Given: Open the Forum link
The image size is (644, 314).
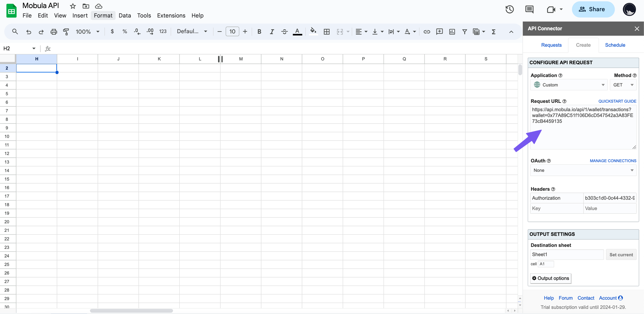Looking at the screenshot, I should pyautogui.click(x=565, y=298).
